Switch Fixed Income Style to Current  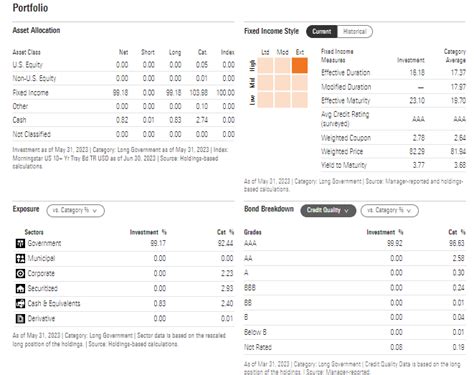pyautogui.click(x=322, y=32)
